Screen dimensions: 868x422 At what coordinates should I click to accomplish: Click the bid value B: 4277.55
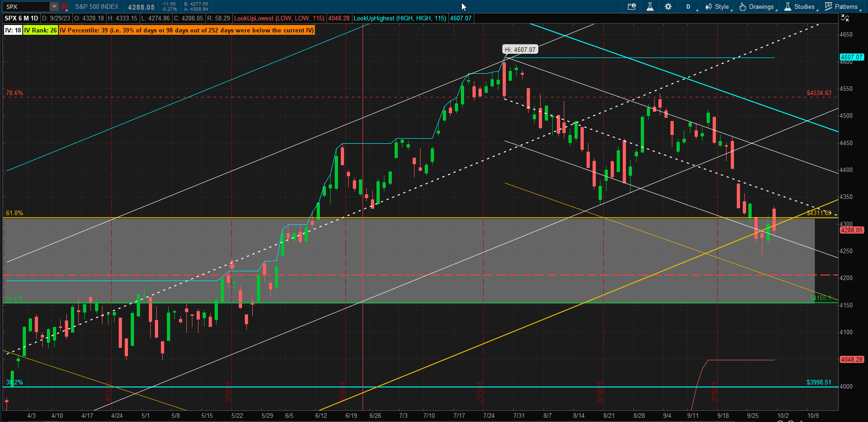(x=196, y=4)
